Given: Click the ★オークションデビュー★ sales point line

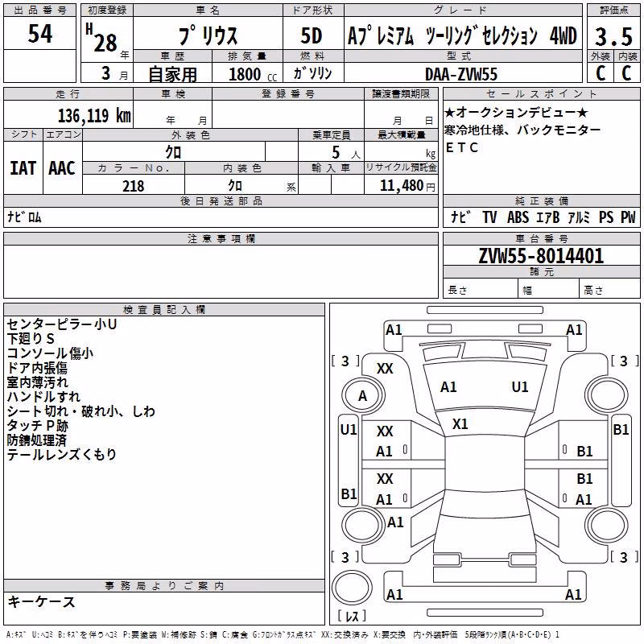Looking at the screenshot, I should pyautogui.click(x=516, y=112).
